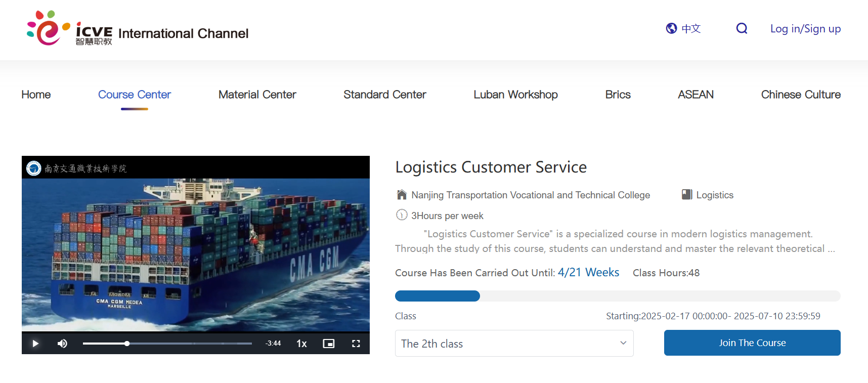Click the college building icon
868x383 pixels.
click(x=402, y=195)
